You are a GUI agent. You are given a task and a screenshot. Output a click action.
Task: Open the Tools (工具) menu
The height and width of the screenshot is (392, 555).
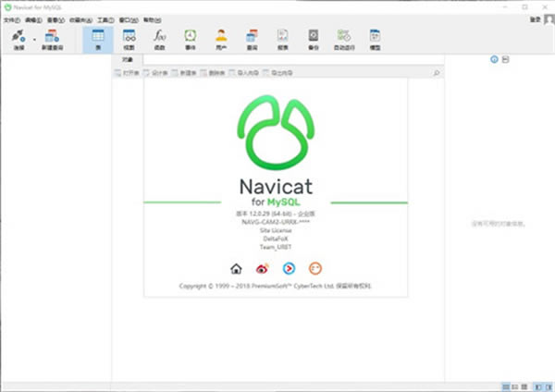pyautogui.click(x=105, y=20)
